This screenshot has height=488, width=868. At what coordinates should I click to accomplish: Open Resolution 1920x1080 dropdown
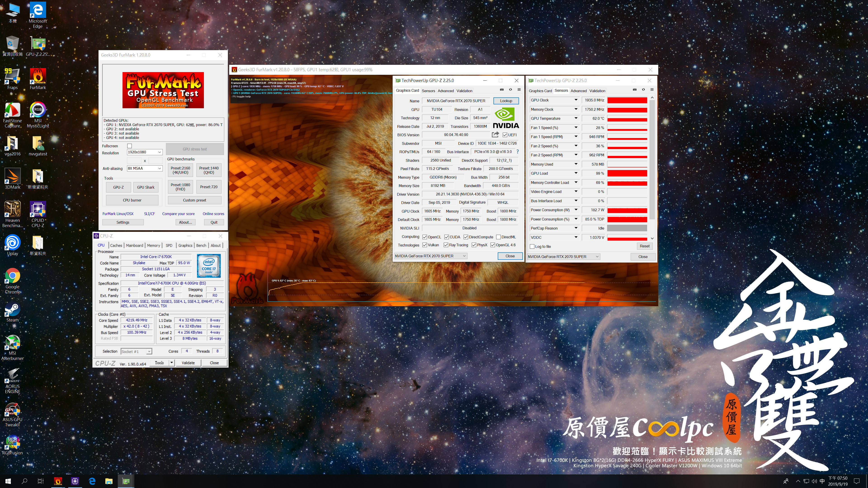145,152
